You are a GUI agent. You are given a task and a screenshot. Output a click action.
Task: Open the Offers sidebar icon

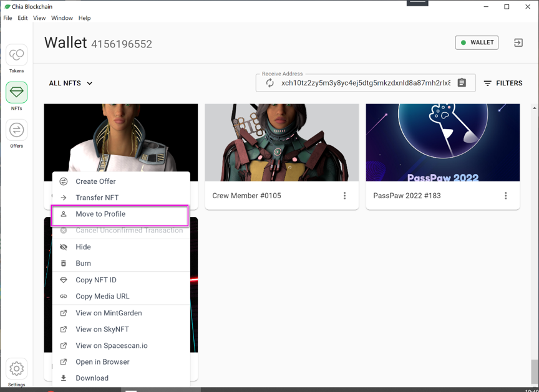16,130
